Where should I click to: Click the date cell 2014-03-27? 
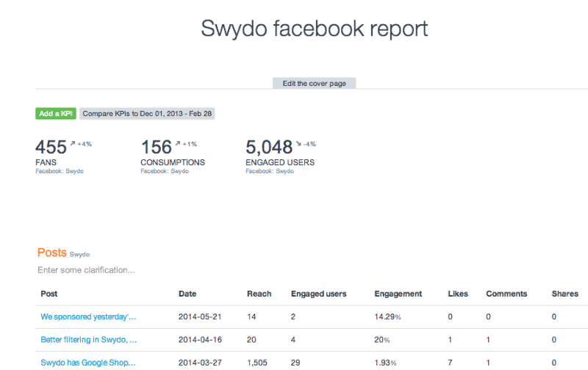click(x=200, y=363)
